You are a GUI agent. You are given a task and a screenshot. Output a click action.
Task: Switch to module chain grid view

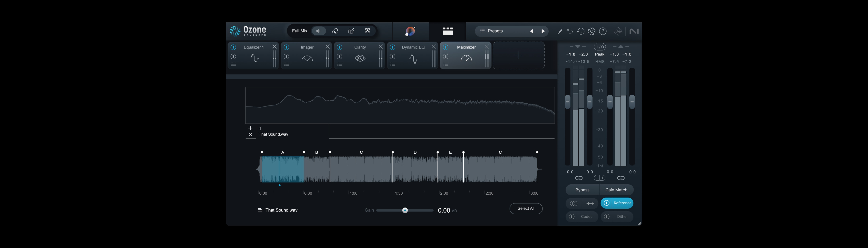(448, 31)
